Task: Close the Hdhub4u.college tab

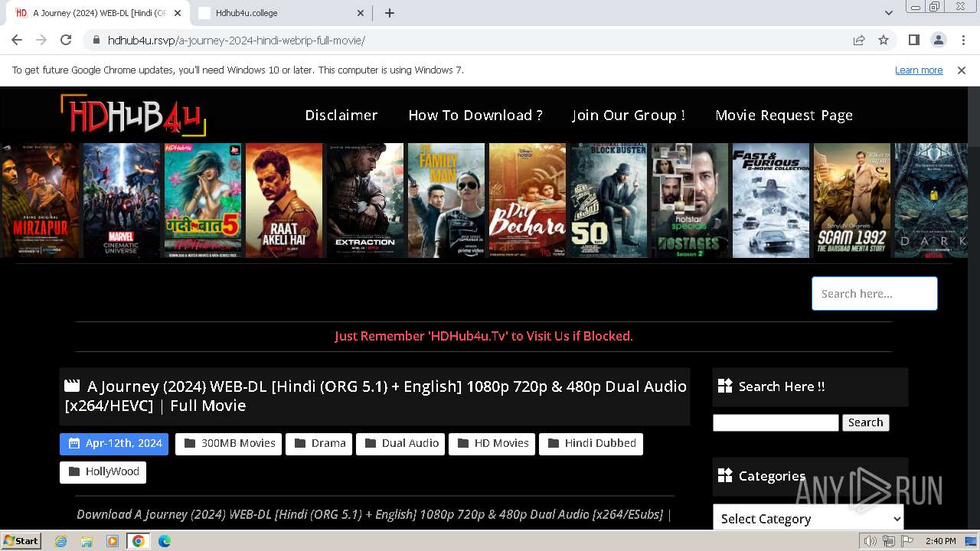Action: (x=361, y=13)
